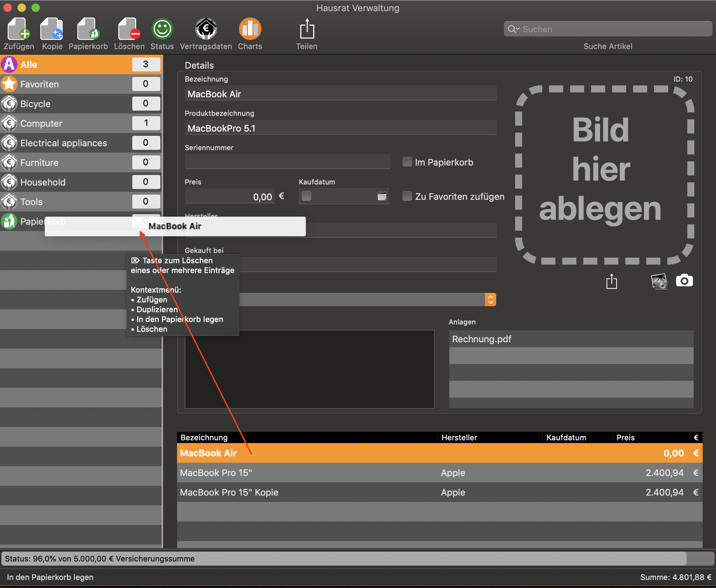Select the MacBook Pro 15" row
Image resolution: width=716 pixels, height=588 pixels.
[440, 472]
